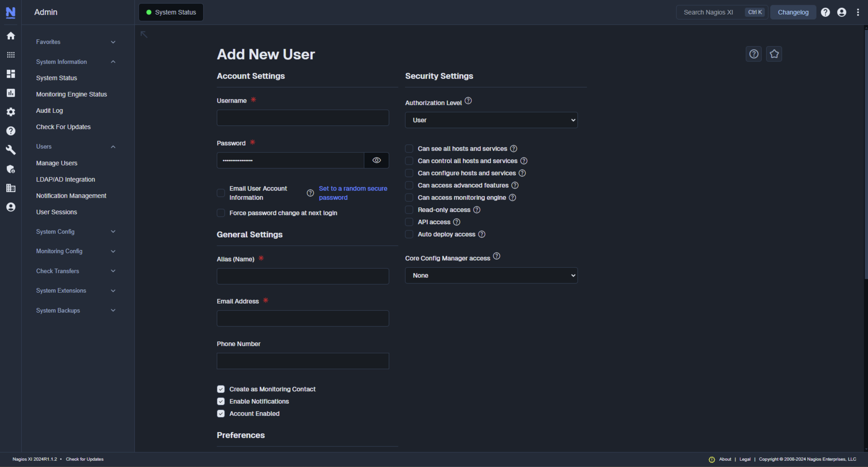Image resolution: width=868 pixels, height=467 pixels.
Task: Click the Nagios XI home icon
Action: (10, 36)
